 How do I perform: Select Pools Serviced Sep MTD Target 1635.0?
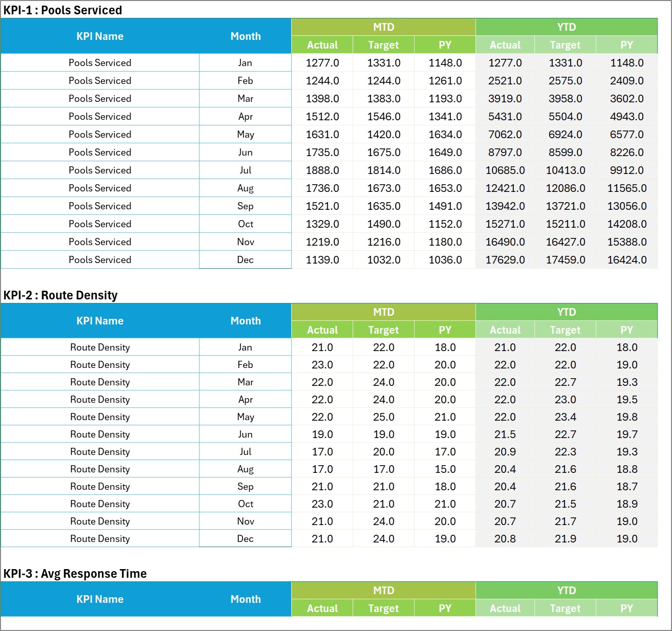coord(384,206)
